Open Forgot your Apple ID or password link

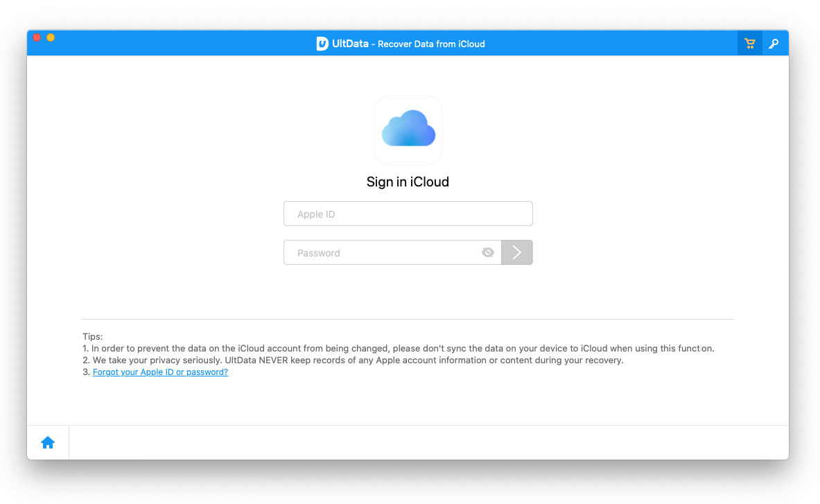click(161, 372)
